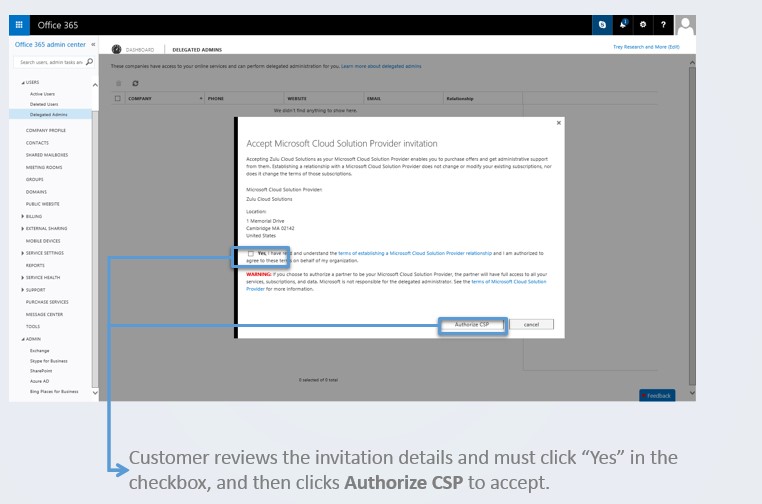The height and width of the screenshot is (504, 762).
Task: Open Active Users in navigation
Action: coord(42,94)
